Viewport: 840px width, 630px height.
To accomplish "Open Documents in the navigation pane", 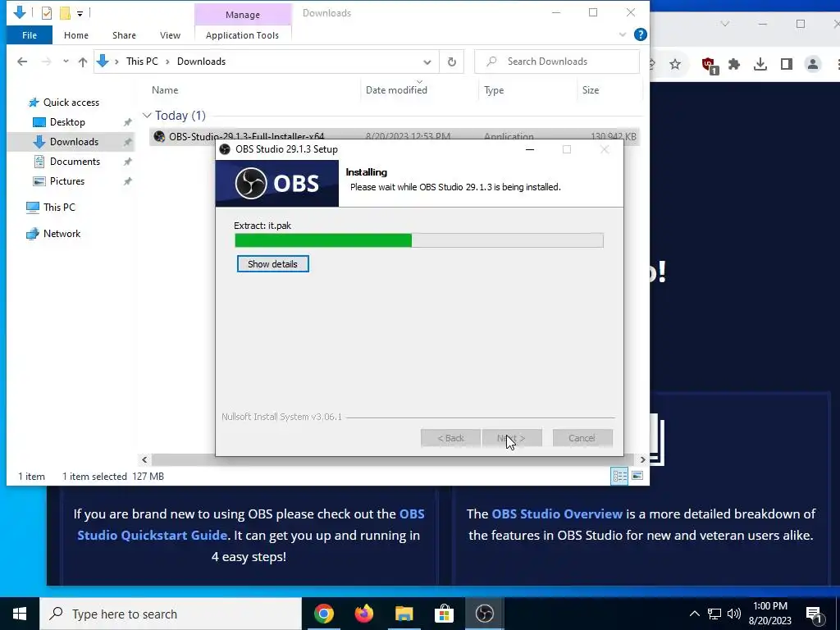I will pyautogui.click(x=75, y=162).
